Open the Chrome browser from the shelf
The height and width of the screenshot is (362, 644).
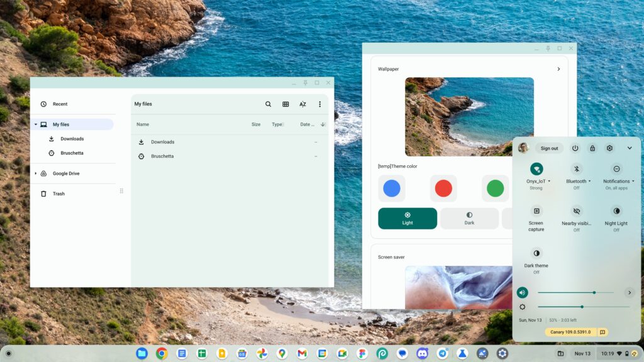point(161,353)
